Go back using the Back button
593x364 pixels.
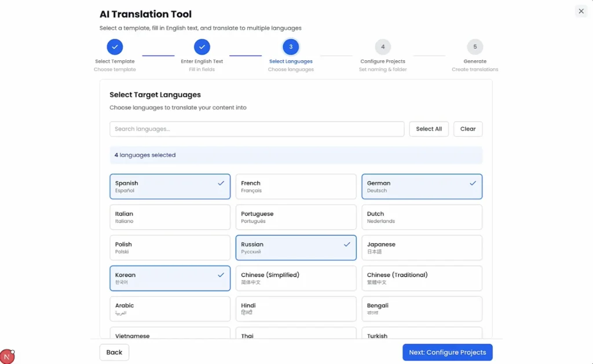pyautogui.click(x=114, y=352)
